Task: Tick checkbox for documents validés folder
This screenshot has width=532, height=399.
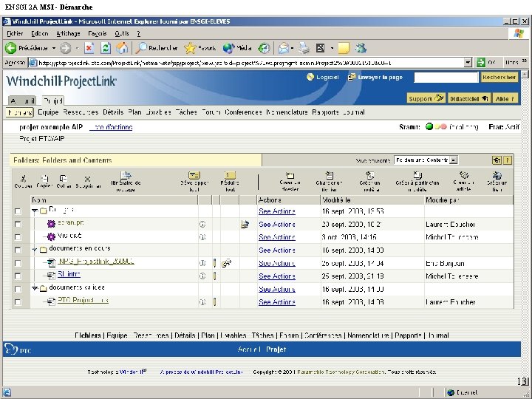Action: coord(18,289)
